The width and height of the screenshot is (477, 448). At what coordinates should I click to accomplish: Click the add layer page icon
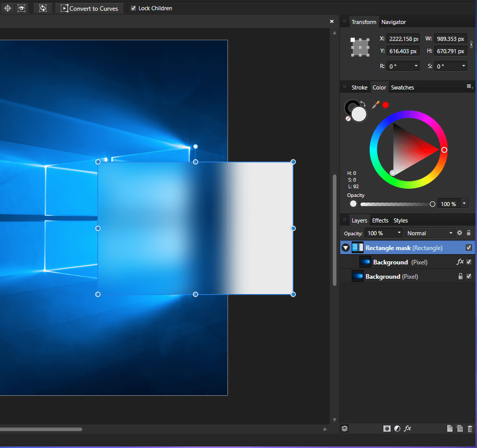(449, 429)
